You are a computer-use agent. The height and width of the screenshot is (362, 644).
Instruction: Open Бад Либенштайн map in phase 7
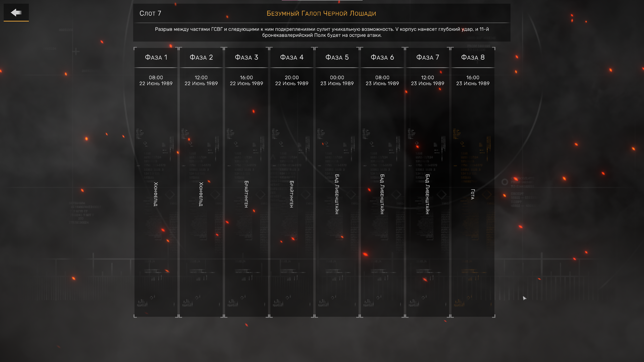coord(427,194)
